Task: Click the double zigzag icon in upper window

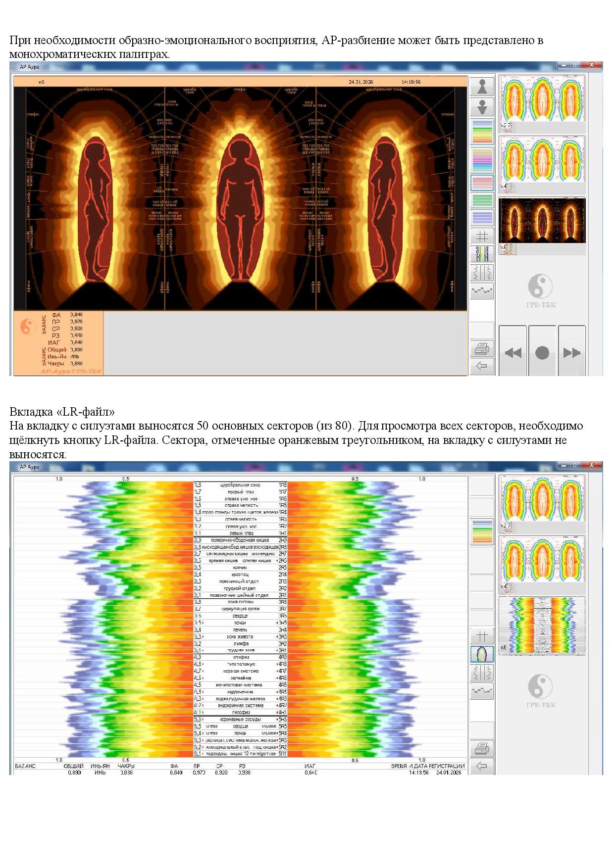Action: tap(482, 272)
